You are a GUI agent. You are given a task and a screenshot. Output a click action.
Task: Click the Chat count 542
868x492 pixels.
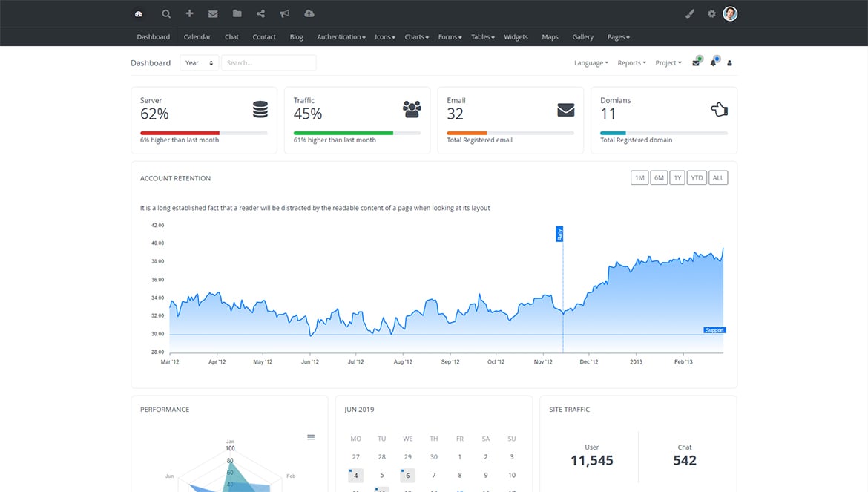[x=685, y=460]
